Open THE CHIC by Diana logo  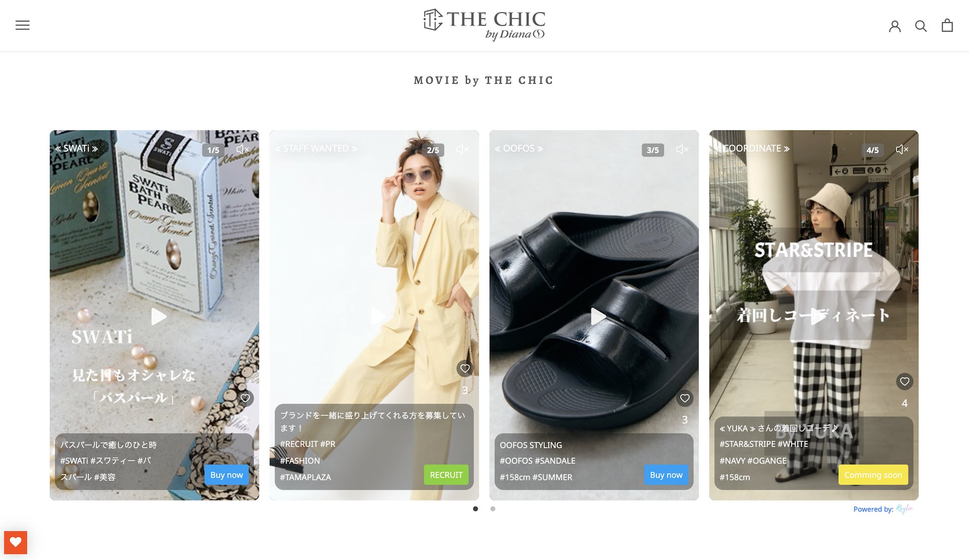coord(484,24)
